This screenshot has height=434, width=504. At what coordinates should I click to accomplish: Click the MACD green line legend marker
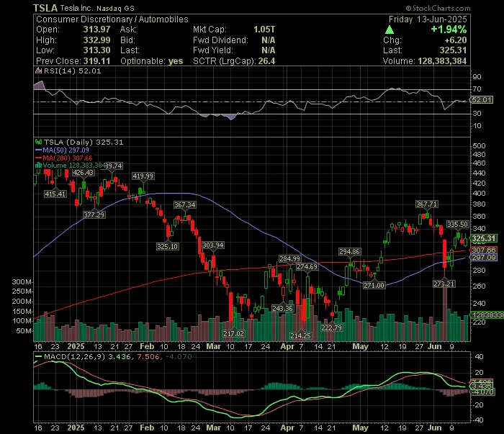(39, 356)
